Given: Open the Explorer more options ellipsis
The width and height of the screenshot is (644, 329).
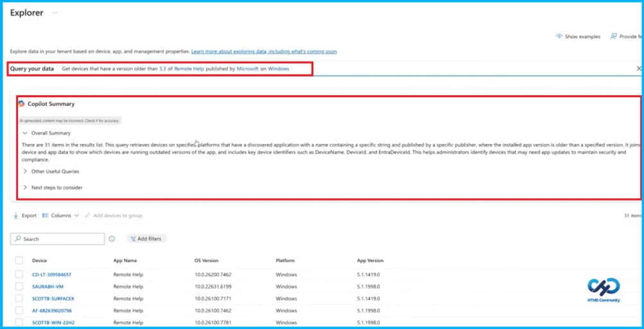Looking at the screenshot, I should click(55, 13).
